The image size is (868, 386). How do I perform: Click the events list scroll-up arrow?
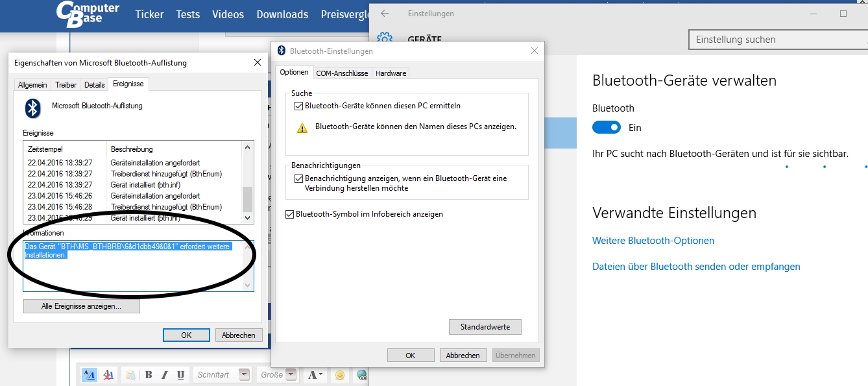(x=247, y=148)
